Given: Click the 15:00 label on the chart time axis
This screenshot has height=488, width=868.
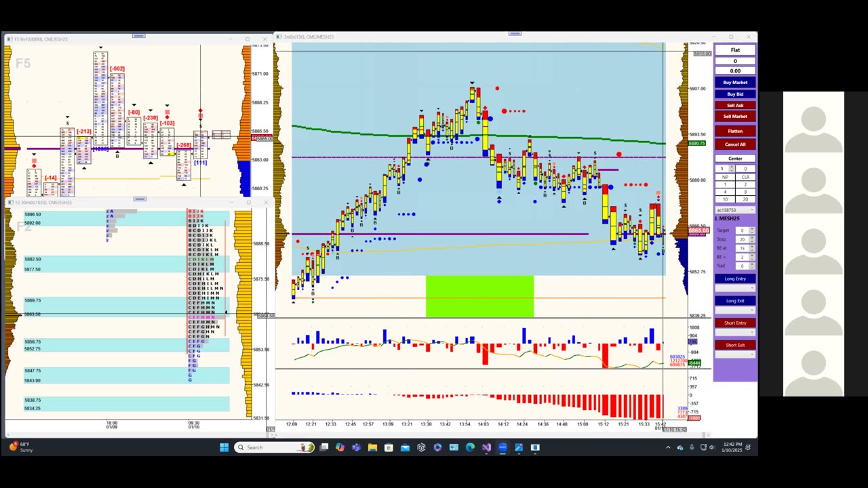Looking at the screenshot, I should pyautogui.click(x=583, y=424).
